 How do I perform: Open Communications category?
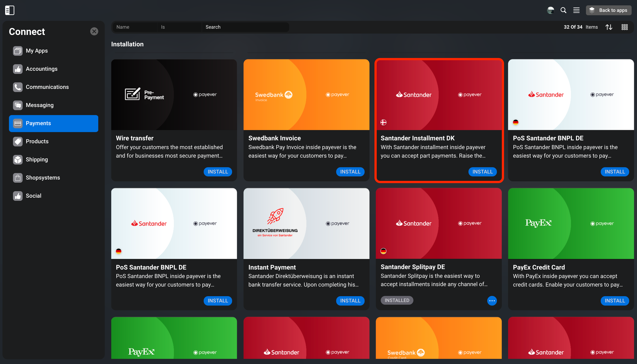pos(53,87)
